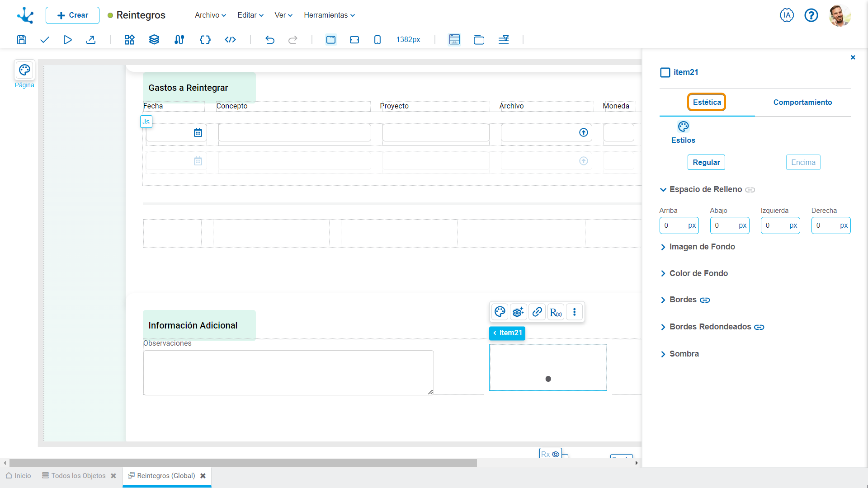Screen dimensions: 868x488
Task: Open the Archivo menu
Action: point(210,15)
